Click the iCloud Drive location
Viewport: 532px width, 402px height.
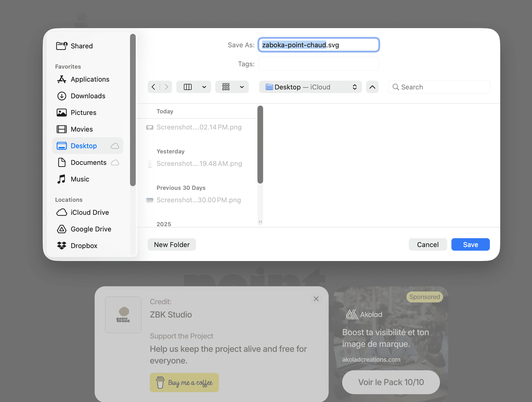[x=89, y=212]
